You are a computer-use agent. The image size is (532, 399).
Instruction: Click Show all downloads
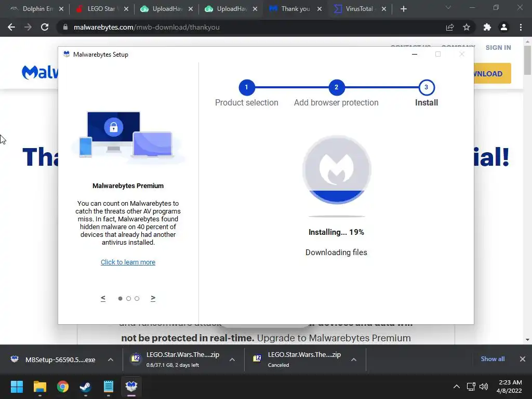pos(493,359)
